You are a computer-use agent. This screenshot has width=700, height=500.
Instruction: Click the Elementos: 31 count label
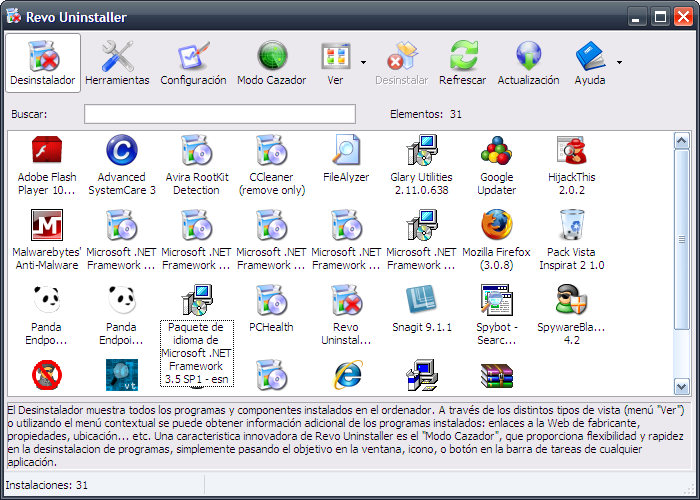[x=425, y=114]
